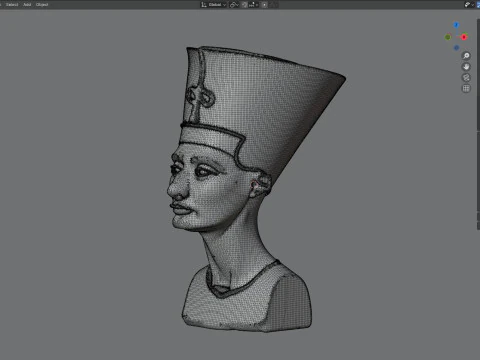Click the dark blue negative Z axis gizmo

point(456,48)
